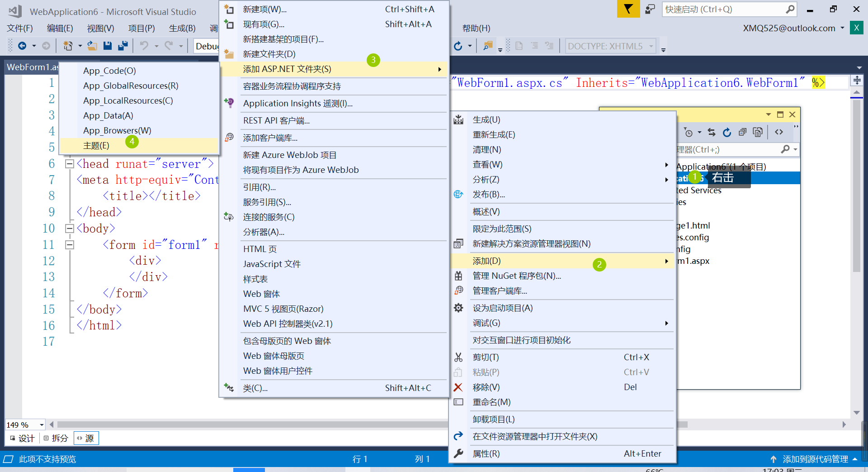Click the Collapse All icon in Solution Explorer
The image size is (868, 472).
pyautogui.click(x=742, y=132)
